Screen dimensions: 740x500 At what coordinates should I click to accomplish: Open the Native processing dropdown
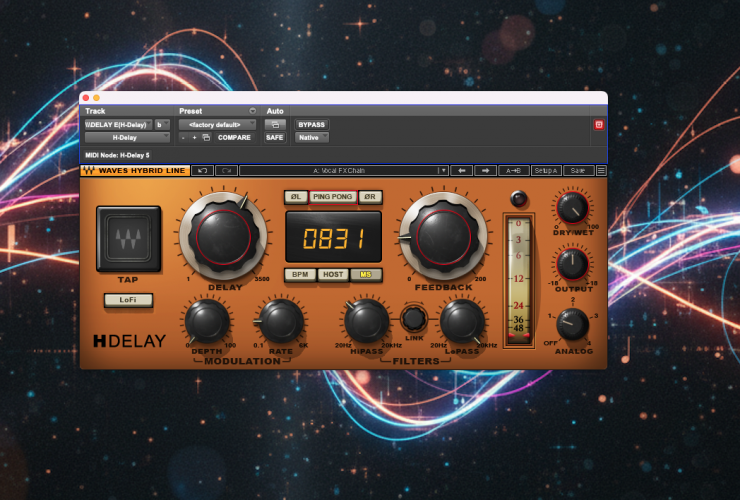point(311,137)
